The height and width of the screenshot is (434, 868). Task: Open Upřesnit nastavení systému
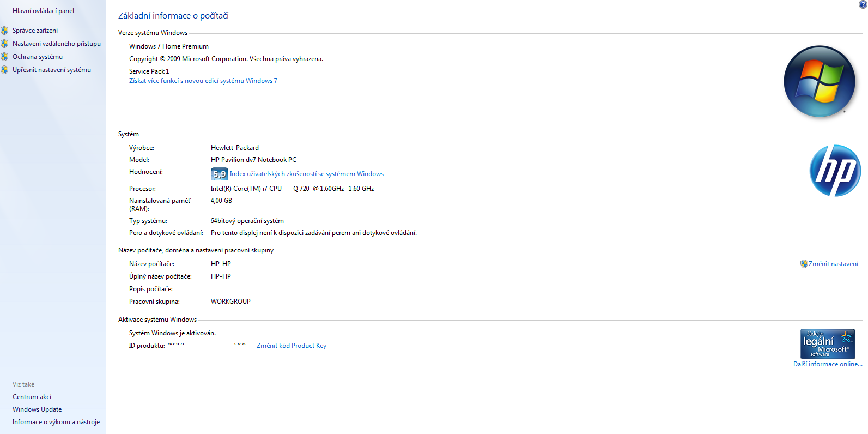(52, 70)
